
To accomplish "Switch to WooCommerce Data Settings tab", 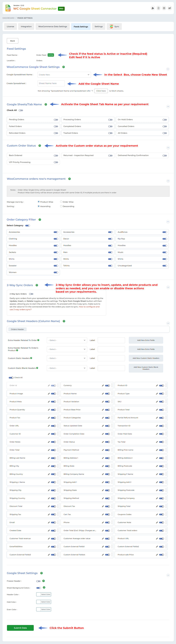I will [x=52, y=26].
